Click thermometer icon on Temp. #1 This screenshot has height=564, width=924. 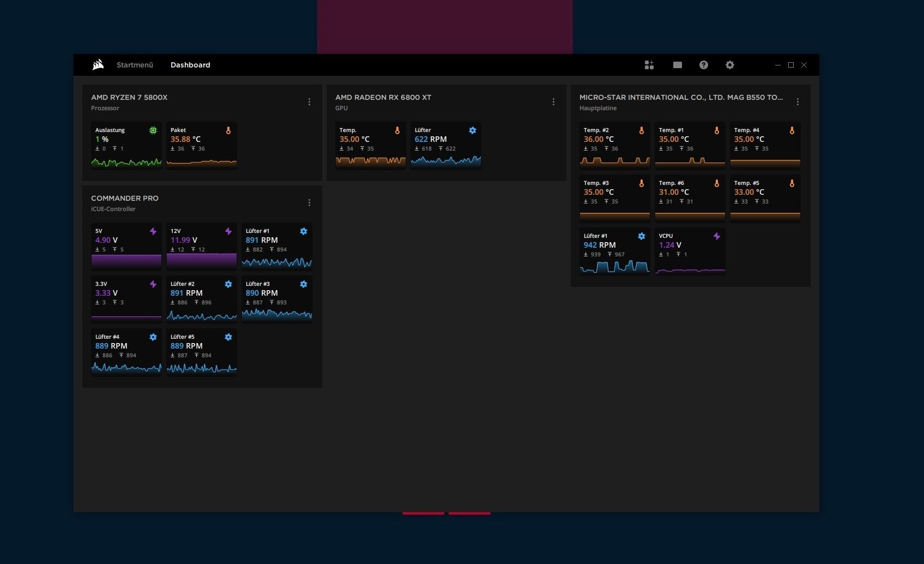(x=717, y=130)
